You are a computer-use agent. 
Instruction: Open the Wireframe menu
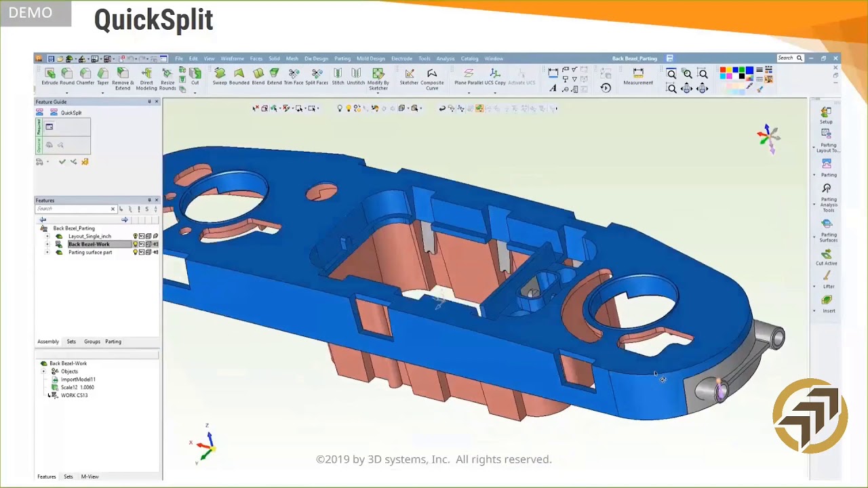[233, 58]
